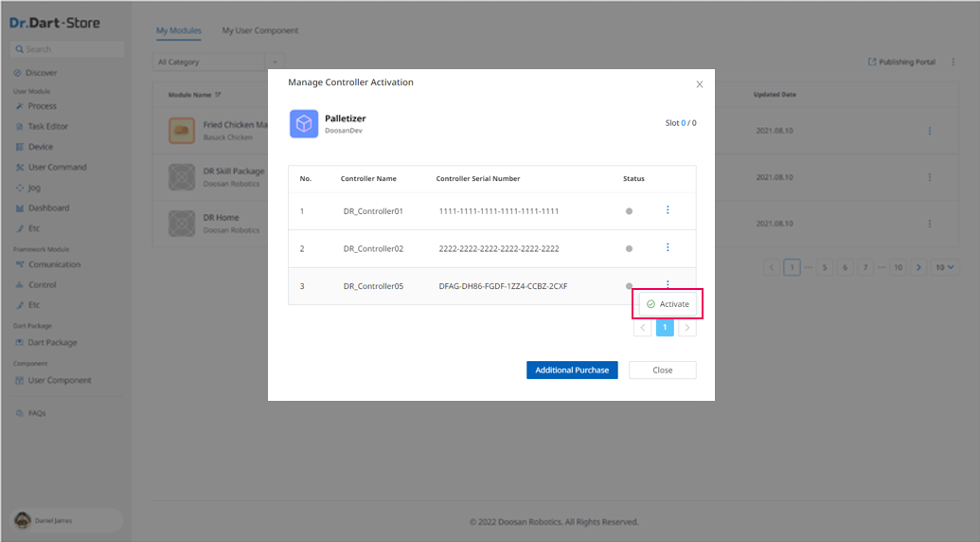Open Discover in the sidebar
980x542 pixels.
pyautogui.click(x=41, y=73)
